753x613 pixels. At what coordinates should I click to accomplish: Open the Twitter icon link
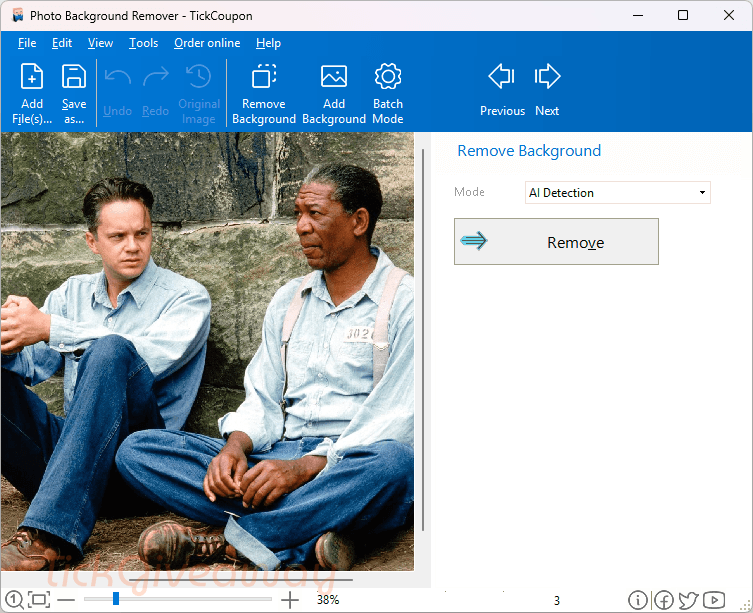(689, 600)
